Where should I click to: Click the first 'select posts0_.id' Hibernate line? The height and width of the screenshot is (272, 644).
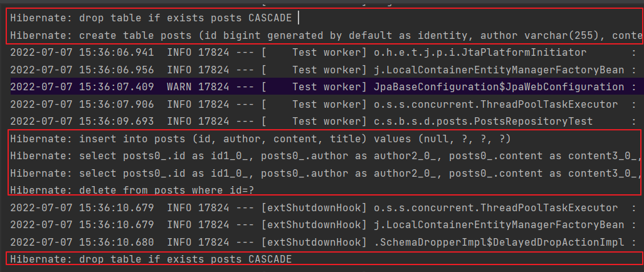(x=327, y=156)
